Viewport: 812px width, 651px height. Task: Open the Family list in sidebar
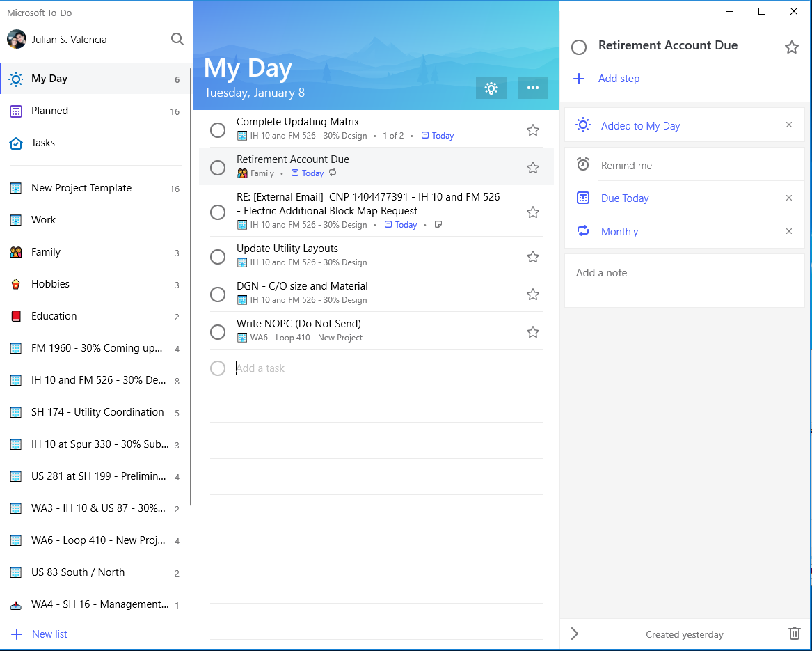click(96, 253)
